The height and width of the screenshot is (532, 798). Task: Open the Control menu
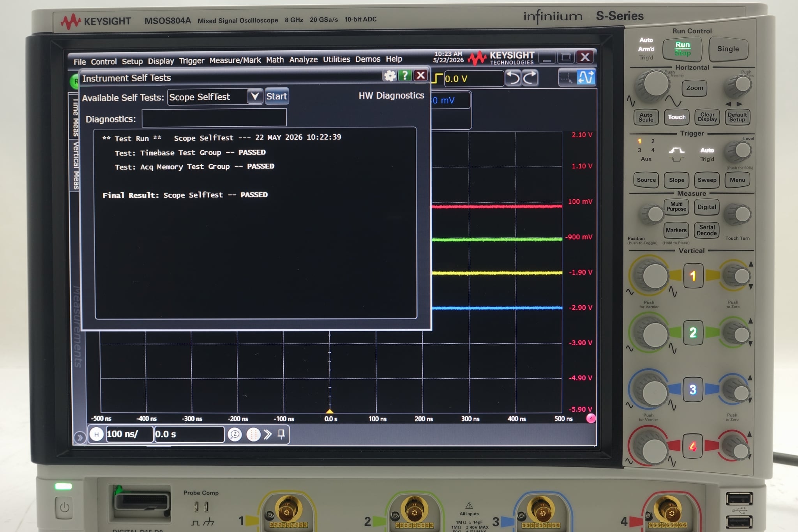tap(104, 62)
